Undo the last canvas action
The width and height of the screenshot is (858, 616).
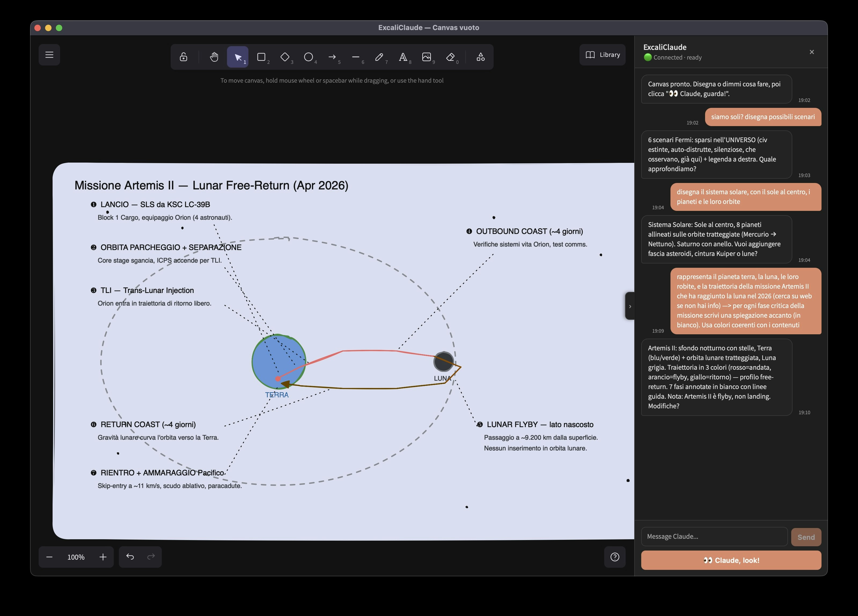click(x=130, y=557)
